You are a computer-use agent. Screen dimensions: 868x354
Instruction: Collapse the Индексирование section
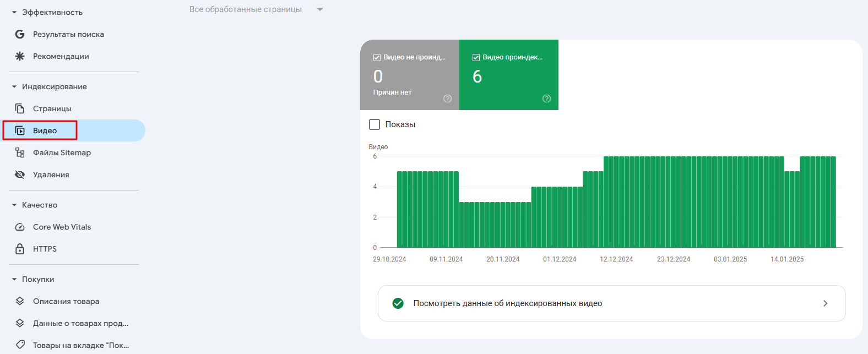pos(14,86)
